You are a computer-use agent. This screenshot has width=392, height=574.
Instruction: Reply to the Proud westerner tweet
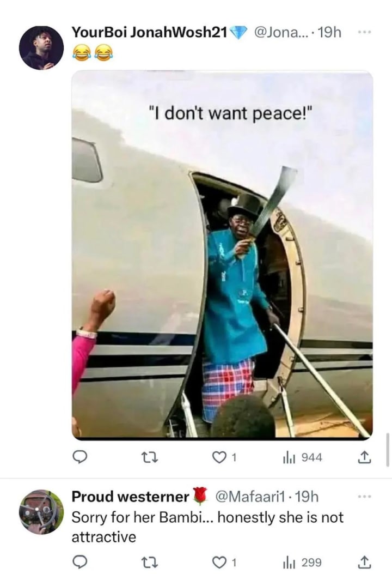click(x=79, y=563)
